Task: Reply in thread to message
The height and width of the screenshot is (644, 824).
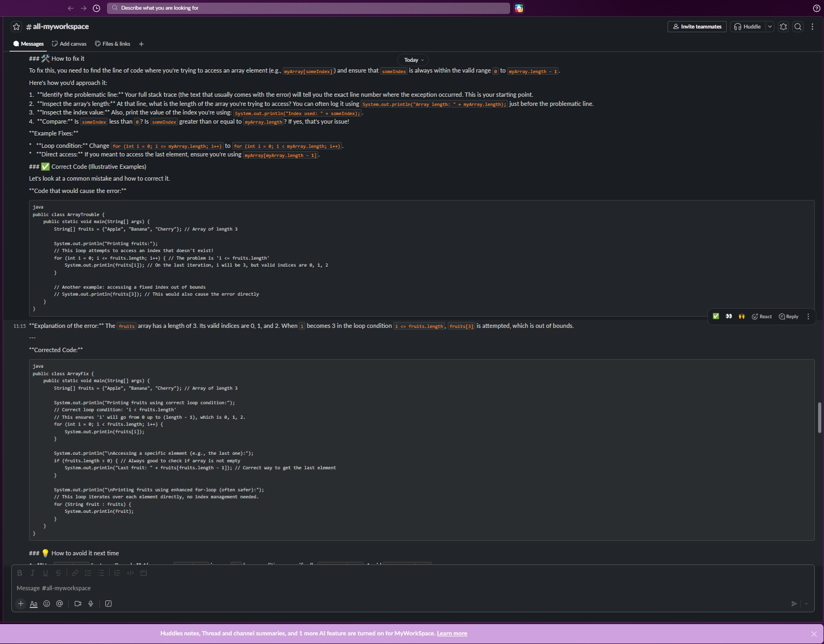Action: [x=789, y=317]
